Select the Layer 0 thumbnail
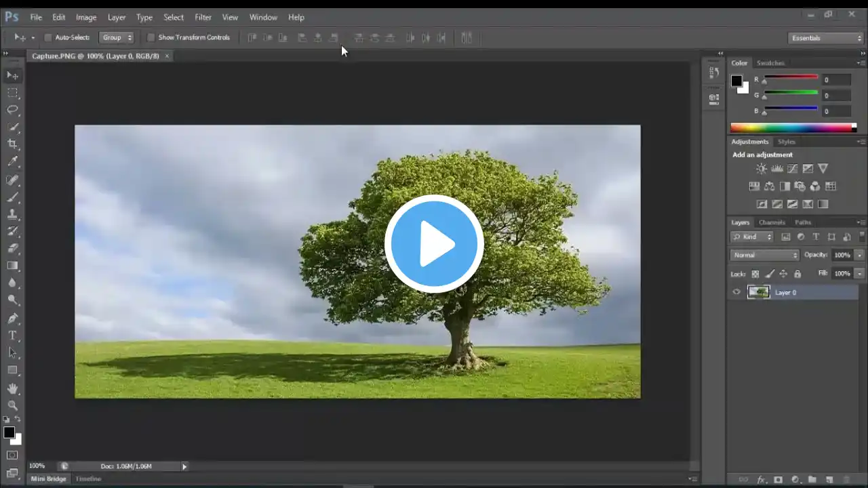The width and height of the screenshot is (868, 488). coord(758,292)
